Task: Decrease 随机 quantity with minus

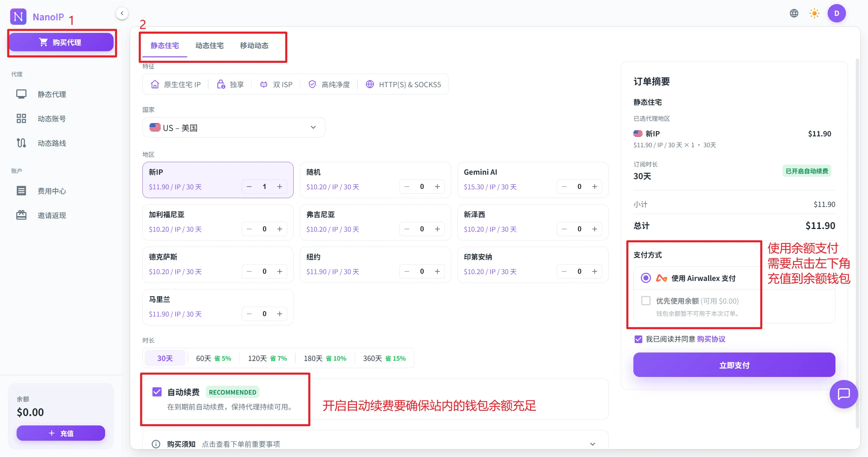Action: [407, 187]
